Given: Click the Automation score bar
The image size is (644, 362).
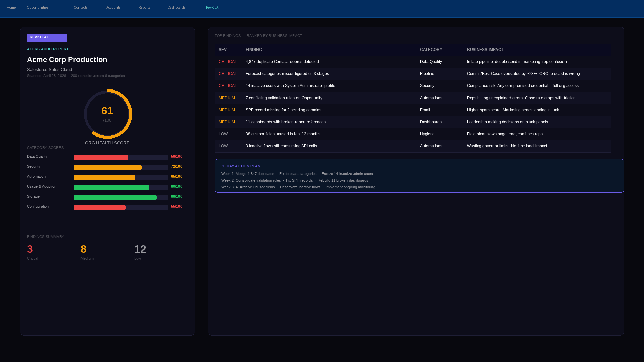Looking at the screenshot, I should coord(121,178).
